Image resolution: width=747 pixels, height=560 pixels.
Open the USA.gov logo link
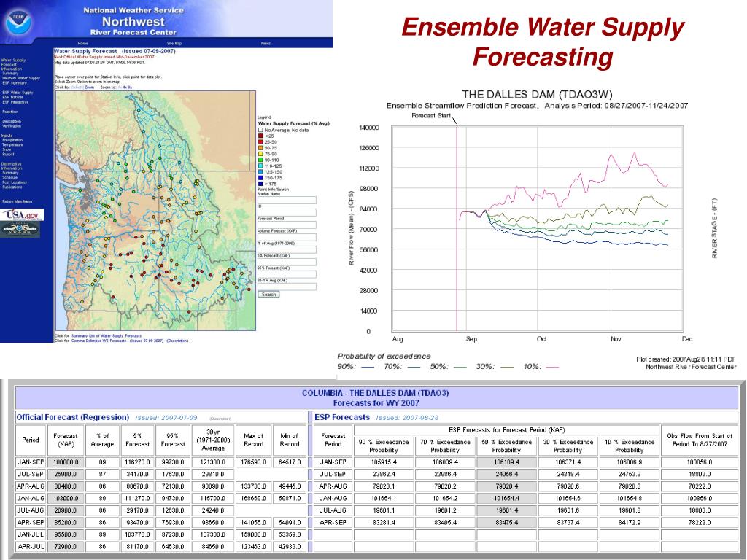22,215
